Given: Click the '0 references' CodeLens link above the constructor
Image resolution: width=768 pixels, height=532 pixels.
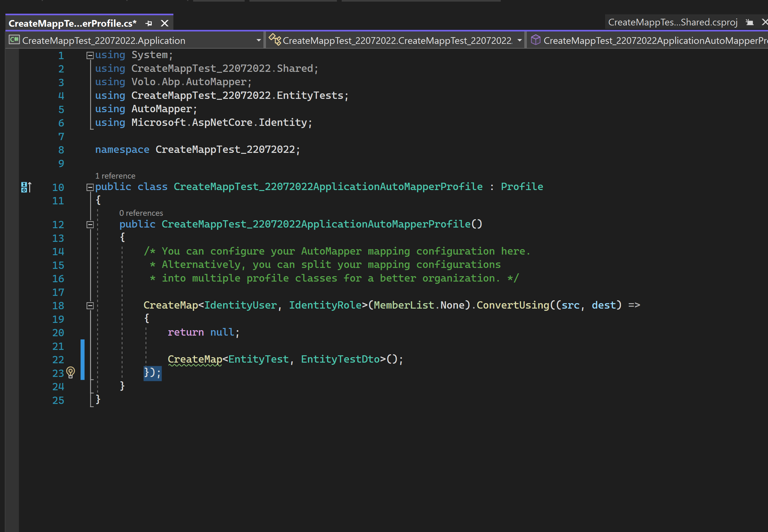Looking at the screenshot, I should coord(141,213).
